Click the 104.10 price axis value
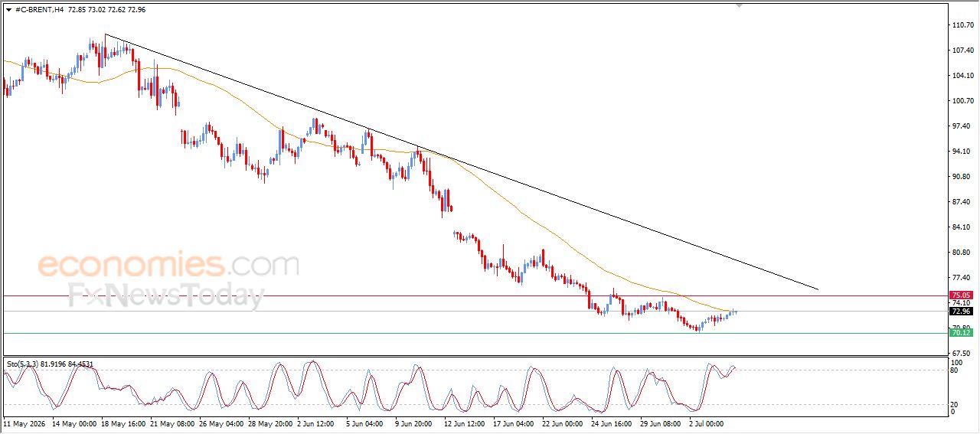 pos(962,76)
